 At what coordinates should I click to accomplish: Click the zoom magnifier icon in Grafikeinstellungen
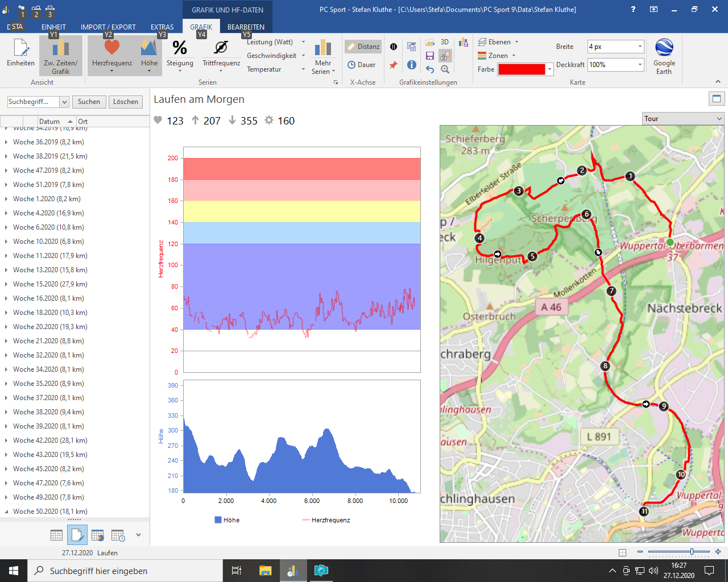[x=445, y=69]
